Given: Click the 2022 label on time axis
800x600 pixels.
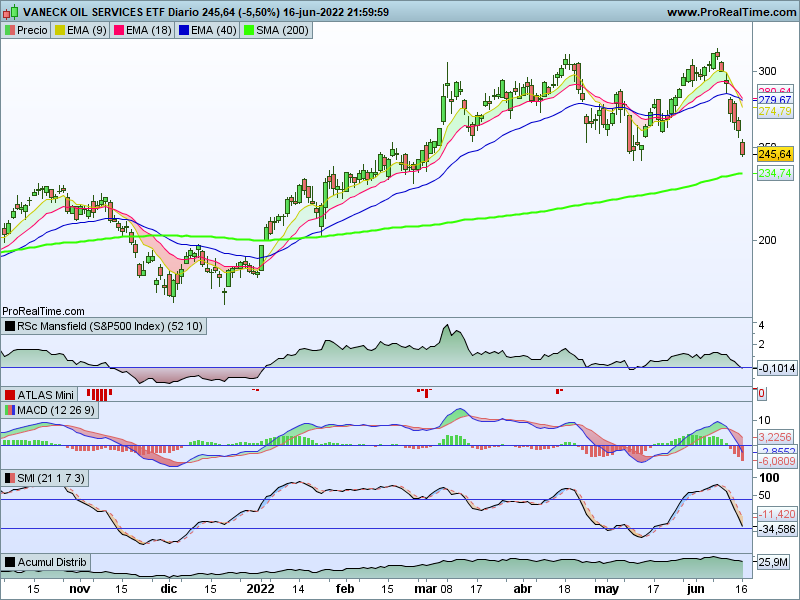Looking at the screenshot, I should 260,589.
